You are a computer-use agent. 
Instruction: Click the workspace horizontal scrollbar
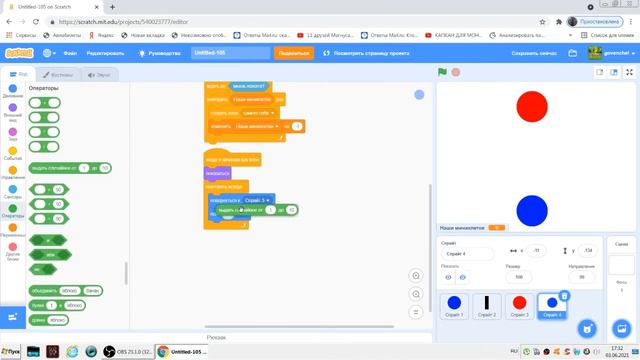pyautogui.click(x=299, y=327)
